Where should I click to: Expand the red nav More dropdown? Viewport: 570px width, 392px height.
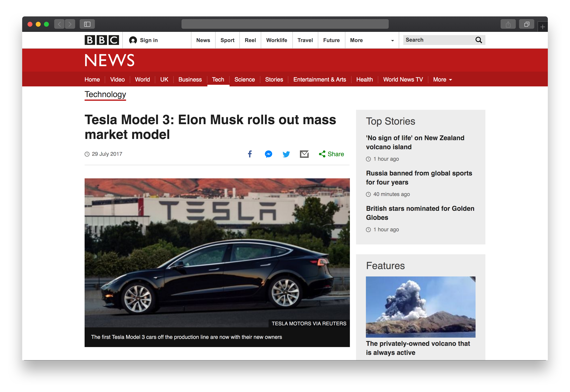(x=442, y=80)
